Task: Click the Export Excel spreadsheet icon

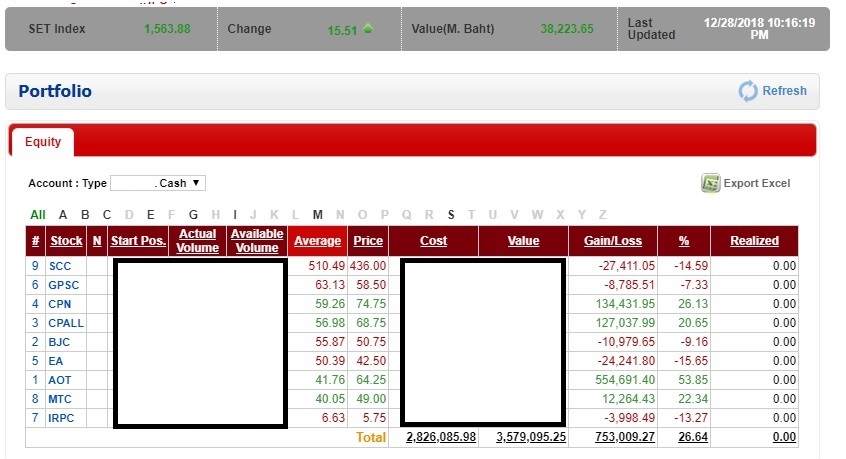Action: point(711,183)
